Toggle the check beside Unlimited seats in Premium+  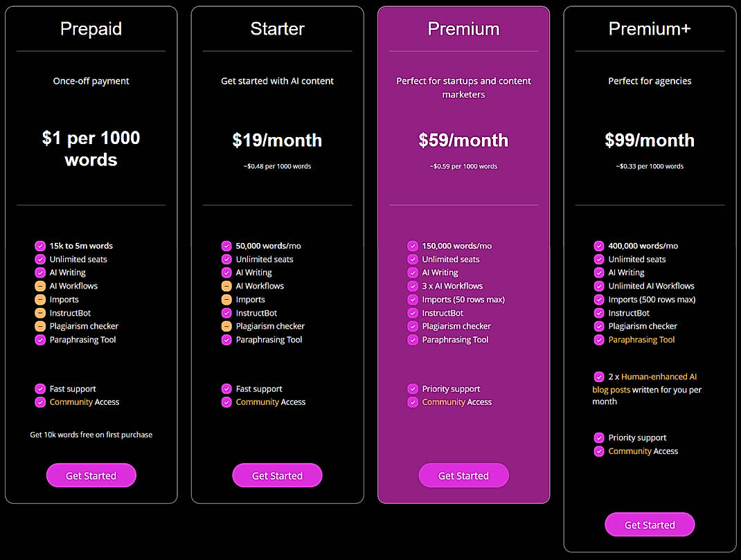click(x=598, y=259)
